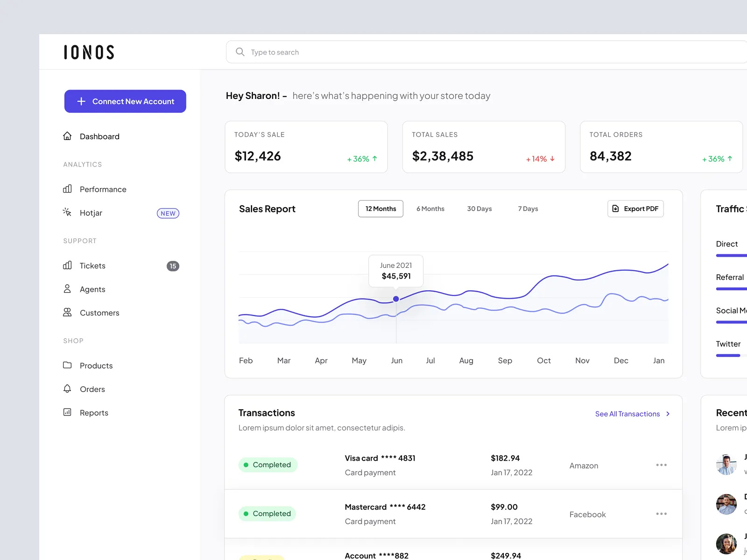
Task: Select the 7 Days range
Action: [528, 209]
